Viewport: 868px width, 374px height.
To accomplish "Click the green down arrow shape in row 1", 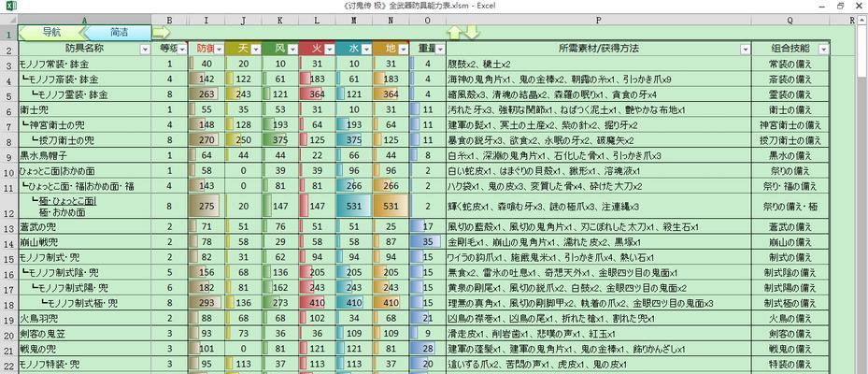I will (x=471, y=33).
